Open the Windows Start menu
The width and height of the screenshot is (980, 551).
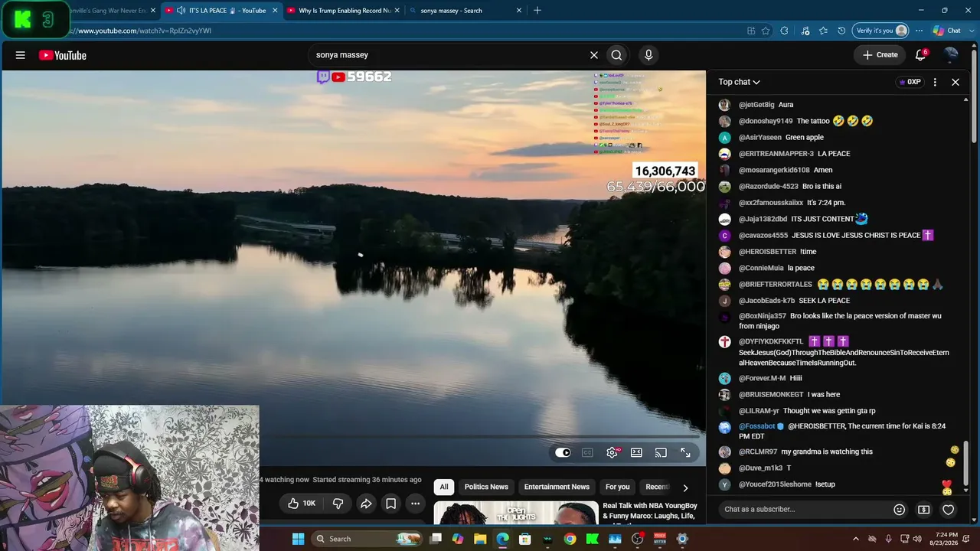click(x=298, y=539)
